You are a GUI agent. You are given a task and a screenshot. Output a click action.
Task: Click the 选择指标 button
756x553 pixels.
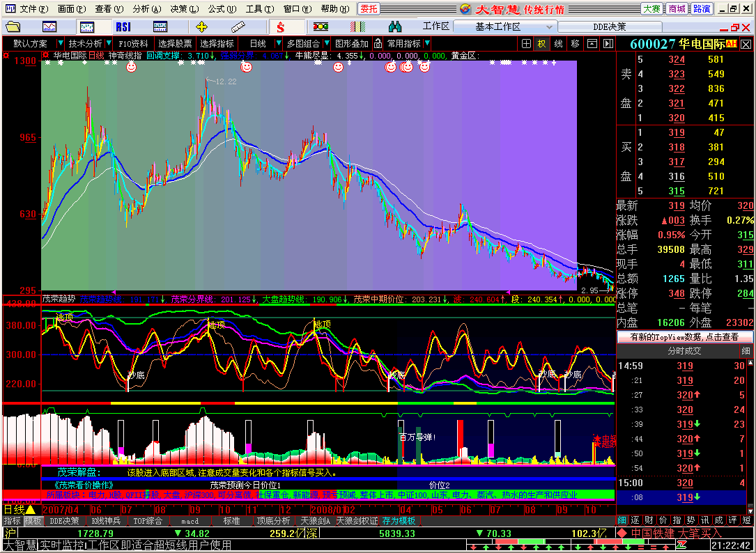217,44
